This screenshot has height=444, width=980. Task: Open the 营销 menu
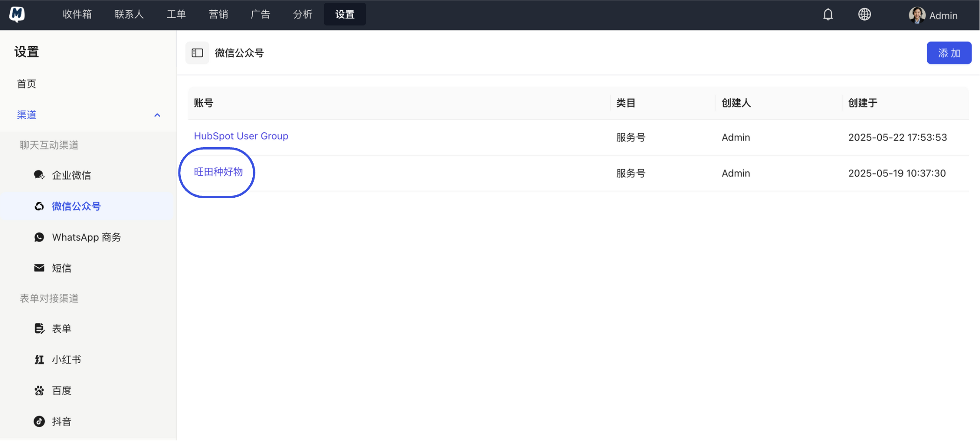point(218,14)
